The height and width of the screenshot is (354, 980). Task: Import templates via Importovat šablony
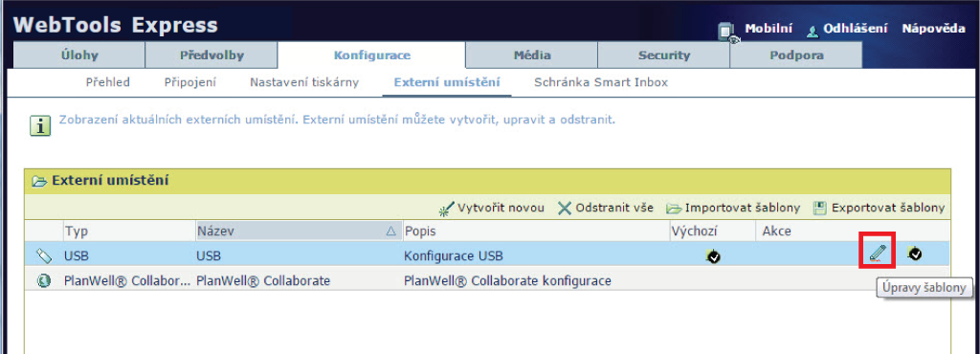[733, 208]
